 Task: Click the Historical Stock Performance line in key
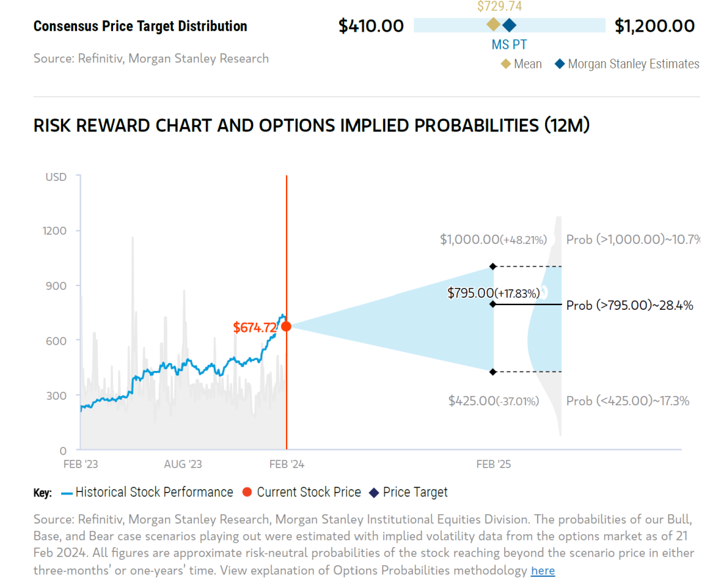66,492
